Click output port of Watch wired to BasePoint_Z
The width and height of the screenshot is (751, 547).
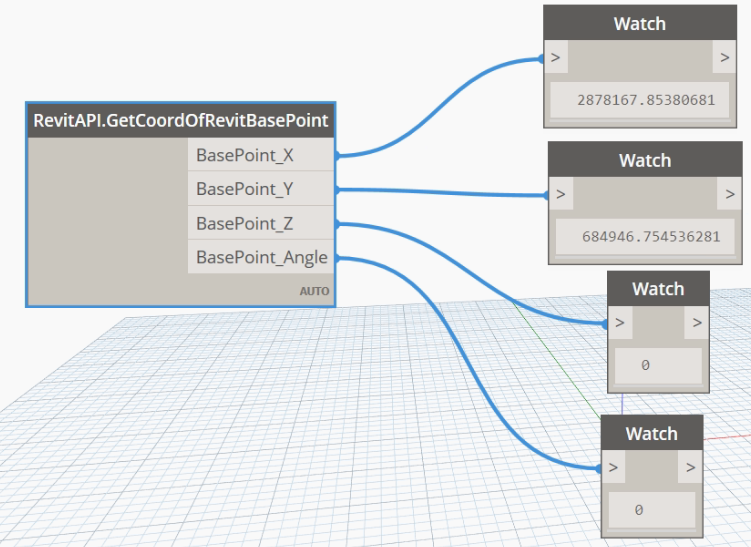(697, 323)
